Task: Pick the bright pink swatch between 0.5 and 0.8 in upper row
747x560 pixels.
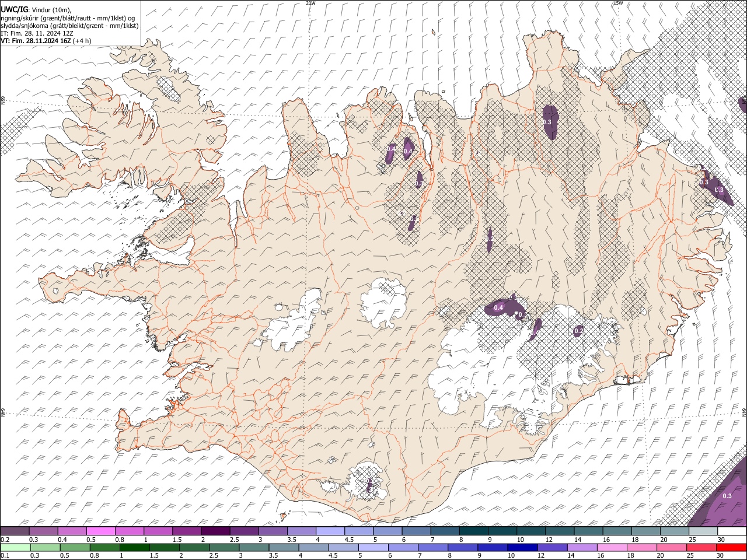Action: pyautogui.click(x=100, y=531)
